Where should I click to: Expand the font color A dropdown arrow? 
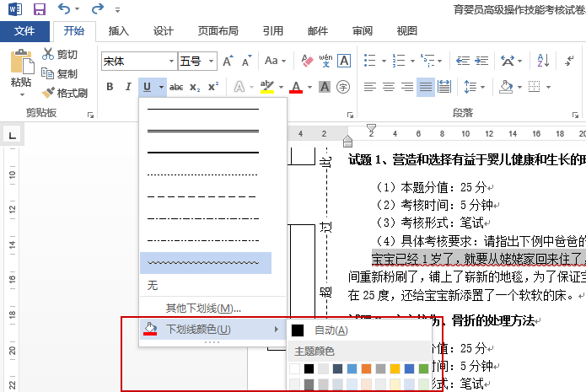[309, 87]
